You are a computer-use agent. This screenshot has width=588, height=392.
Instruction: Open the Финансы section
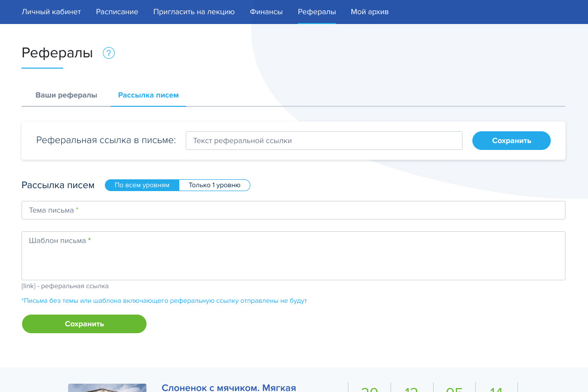pos(266,12)
